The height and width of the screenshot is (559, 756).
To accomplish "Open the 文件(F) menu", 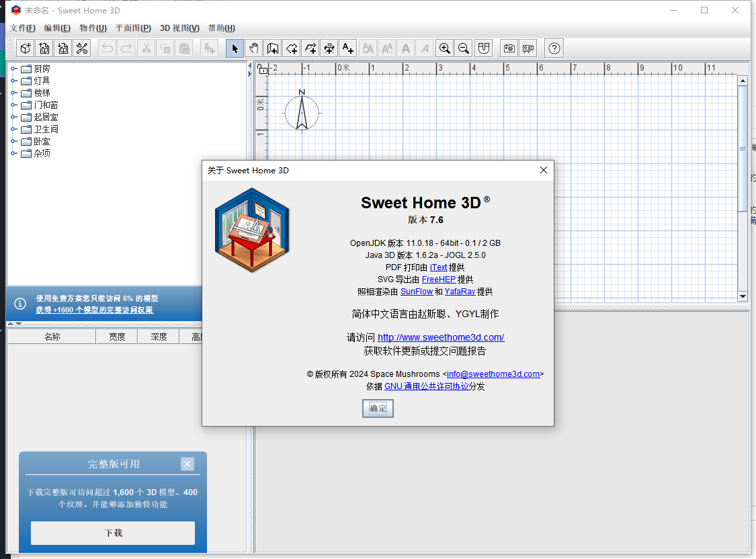I will click(x=23, y=28).
